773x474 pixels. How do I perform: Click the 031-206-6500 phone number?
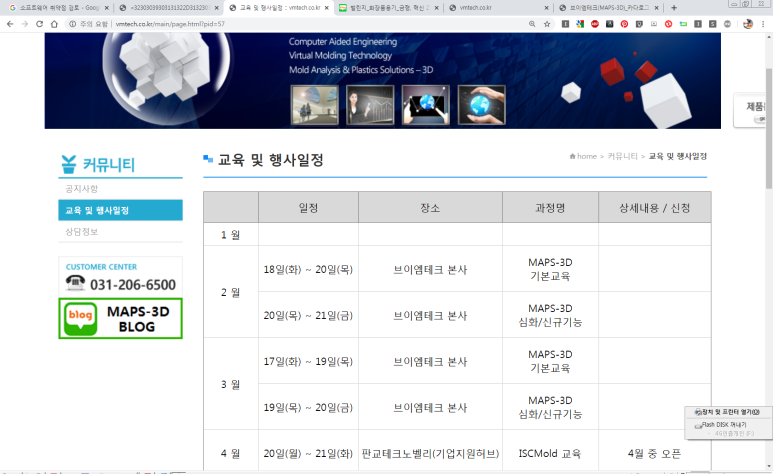point(133,285)
